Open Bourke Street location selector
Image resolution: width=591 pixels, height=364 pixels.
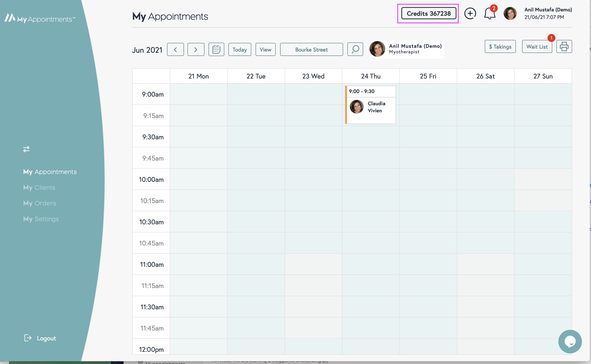(x=311, y=49)
